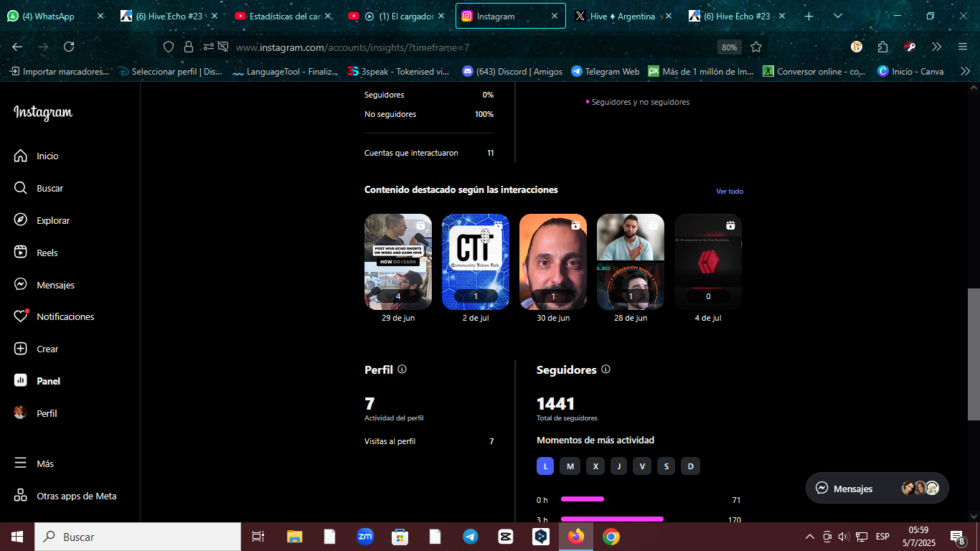Open the Buscar search icon
Screen dimensions: 980x551
pos(21,188)
